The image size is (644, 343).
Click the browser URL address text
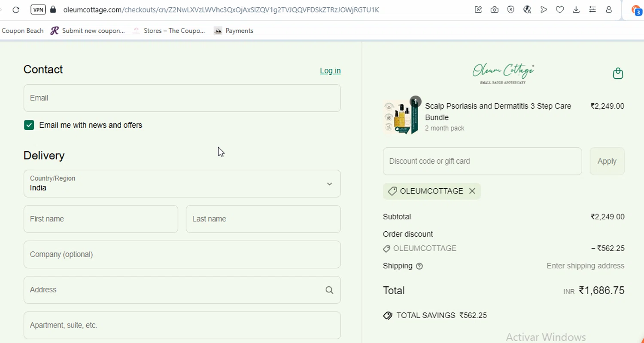221,9
